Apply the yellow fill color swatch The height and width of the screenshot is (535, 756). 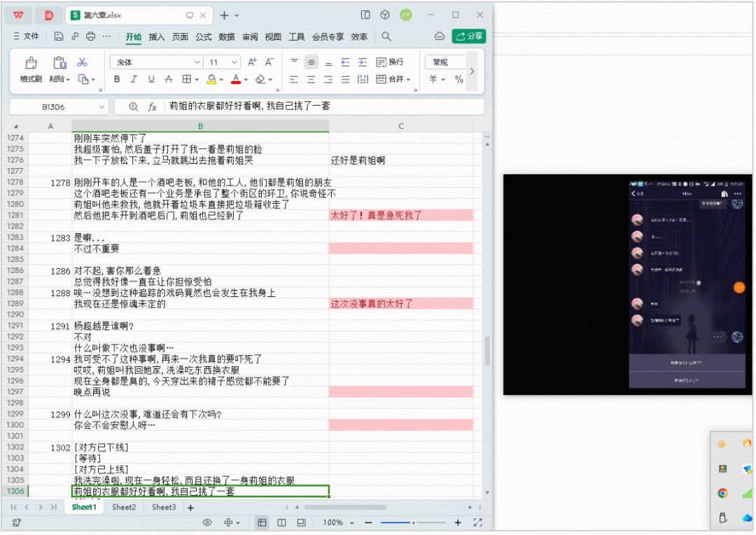(x=211, y=79)
